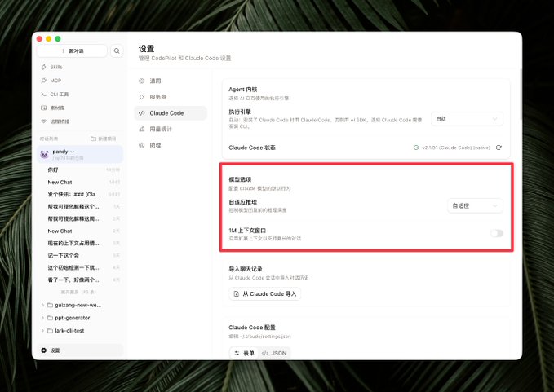Image resolution: width=554 pixels, height=392 pixels.
Task: Open the pandy workspace chevron
Action: coord(72,152)
